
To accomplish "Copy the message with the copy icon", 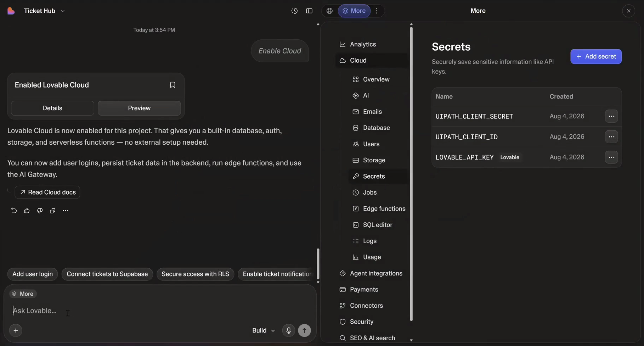I will [x=52, y=211].
